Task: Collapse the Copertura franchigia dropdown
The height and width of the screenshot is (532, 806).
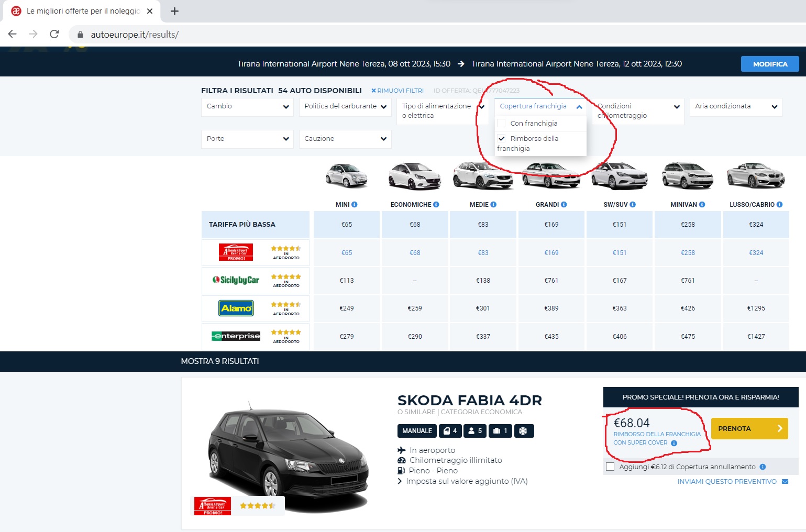Action: click(540, 106)
